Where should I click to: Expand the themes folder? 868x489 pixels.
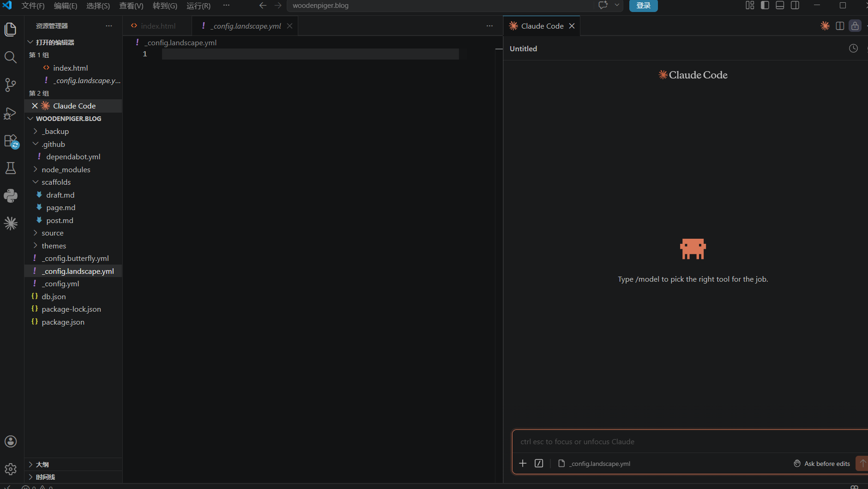[x=54, y=246]
